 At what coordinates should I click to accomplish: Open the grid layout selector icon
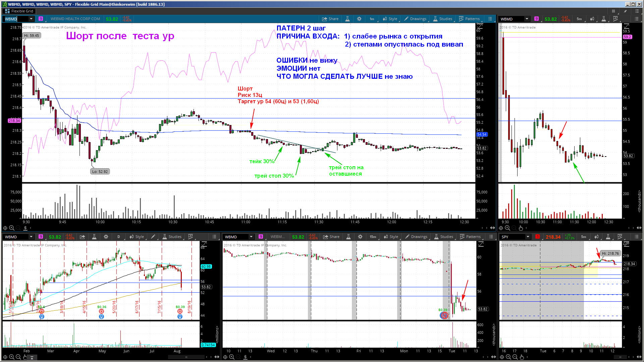(613, 11)
